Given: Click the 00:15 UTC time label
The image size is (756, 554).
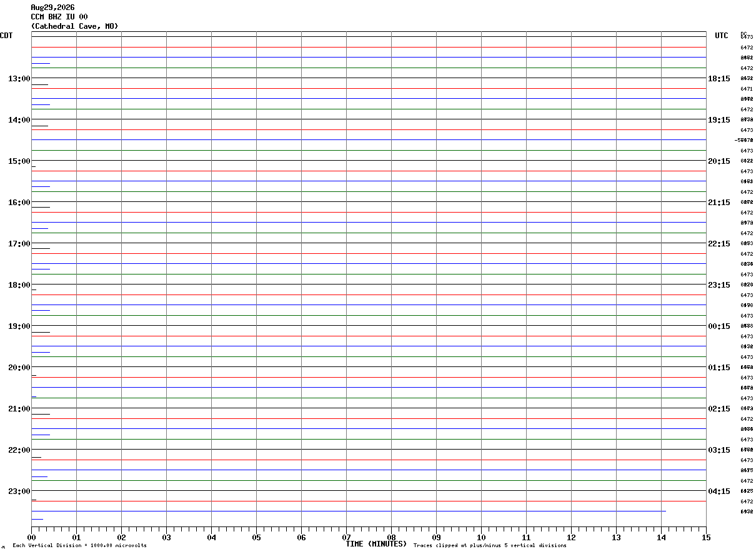Looking at the screenshot, I should (719, 326).
